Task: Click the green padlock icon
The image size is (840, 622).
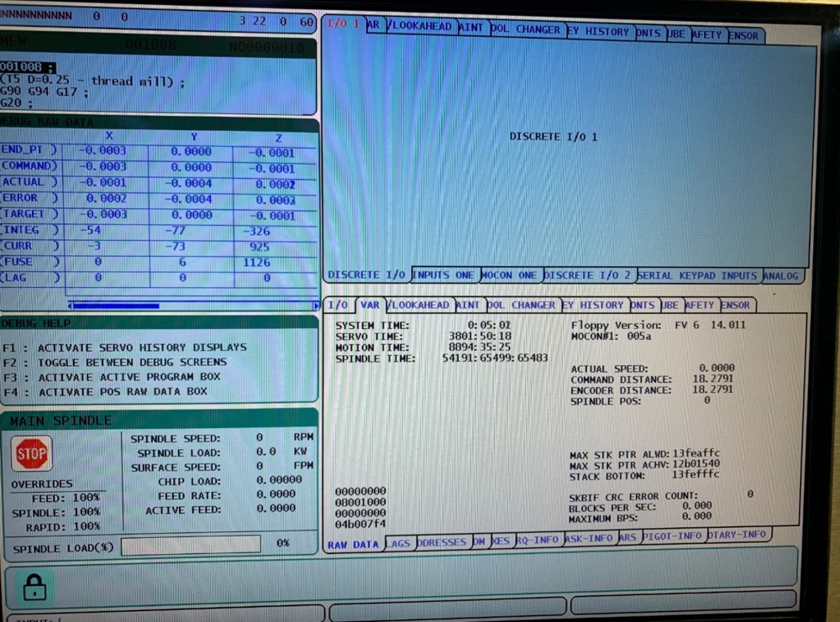Action: [34, 586]
